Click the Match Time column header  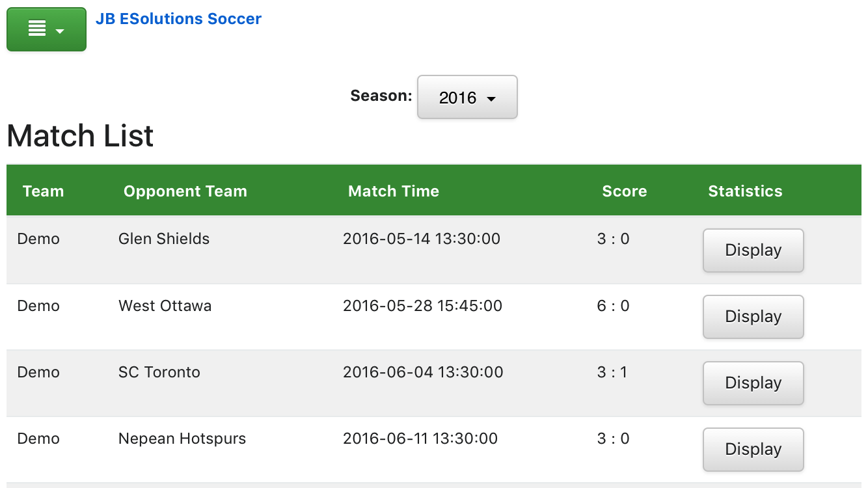point(394,191)
